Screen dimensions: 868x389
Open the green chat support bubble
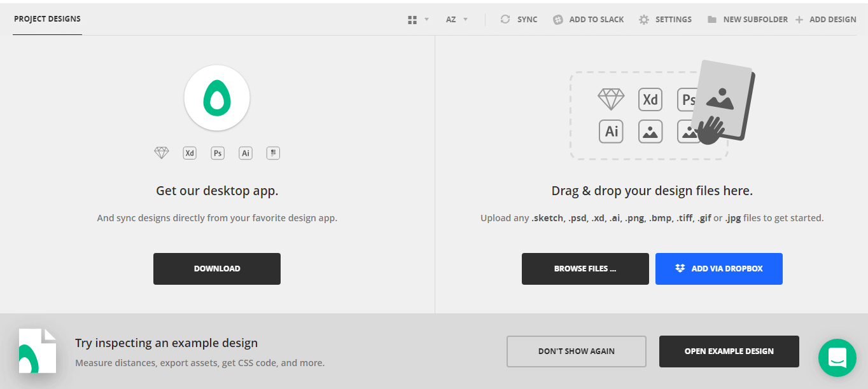(x=837, y=358)
